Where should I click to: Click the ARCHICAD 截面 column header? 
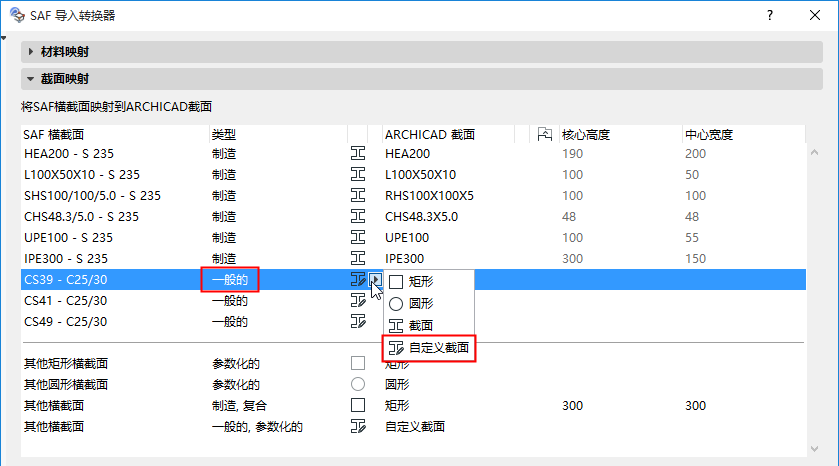(448, 134)
